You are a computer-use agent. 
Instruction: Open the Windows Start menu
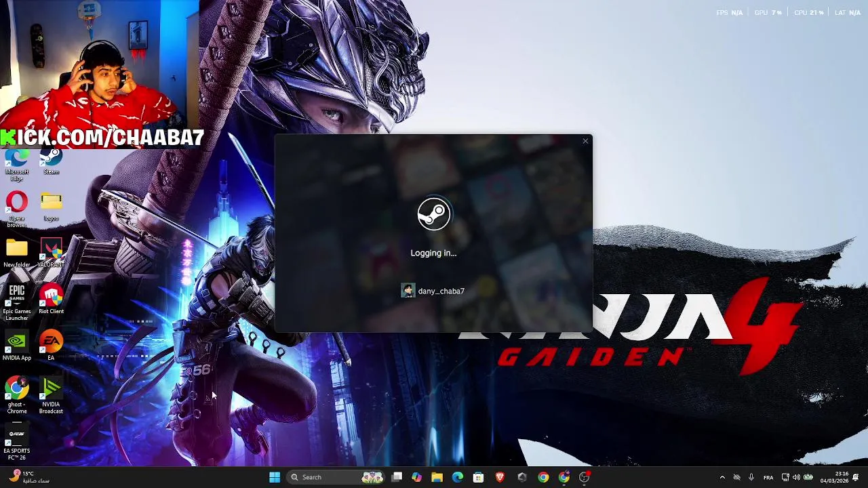pyautogui.click(x=275, y=477)
